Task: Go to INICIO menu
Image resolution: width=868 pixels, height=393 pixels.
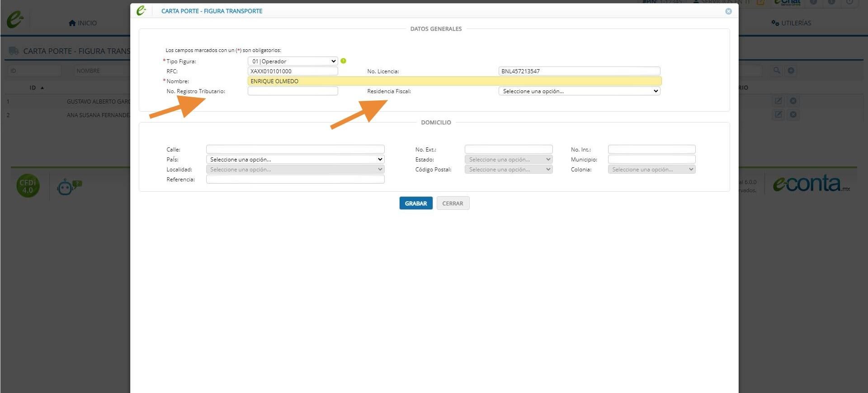Action: pyautogui.click(x=83, y=23)
